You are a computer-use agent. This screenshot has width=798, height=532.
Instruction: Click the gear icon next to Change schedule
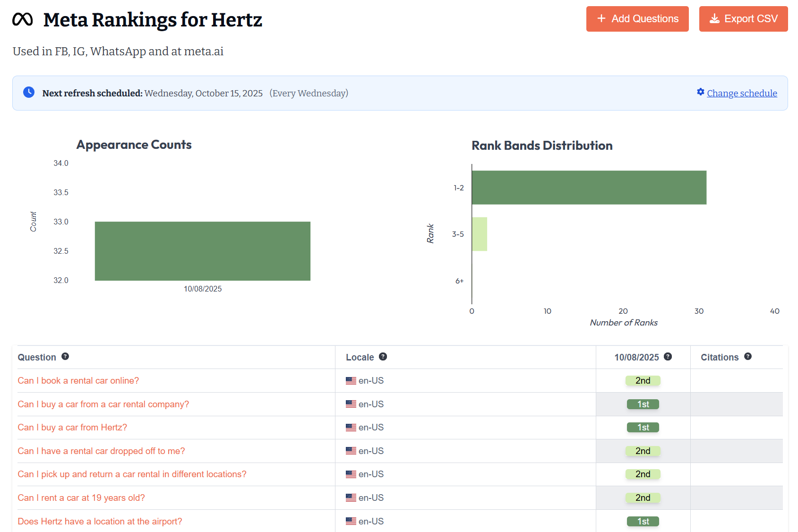coord(700,92)
